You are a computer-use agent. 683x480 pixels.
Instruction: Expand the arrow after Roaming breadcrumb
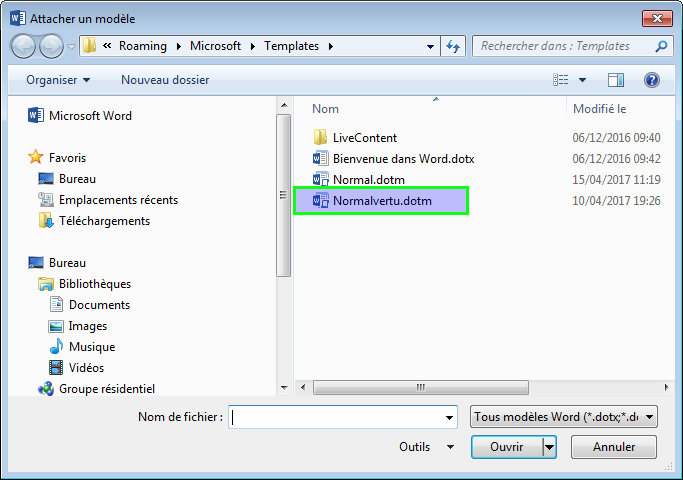179,46
